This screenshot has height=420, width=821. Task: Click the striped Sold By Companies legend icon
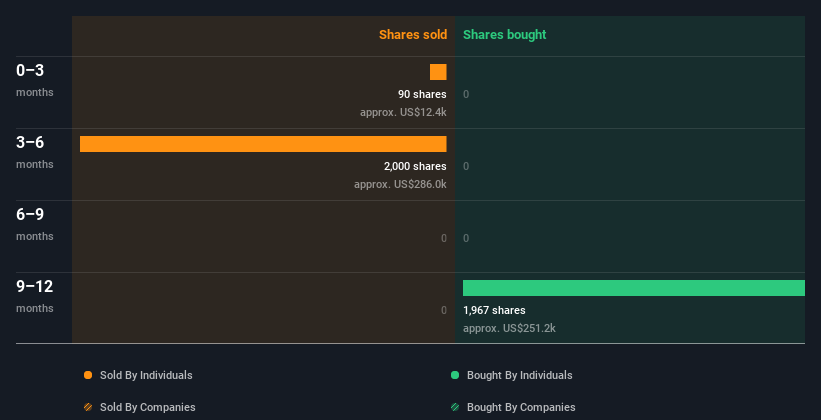[88, 407]
